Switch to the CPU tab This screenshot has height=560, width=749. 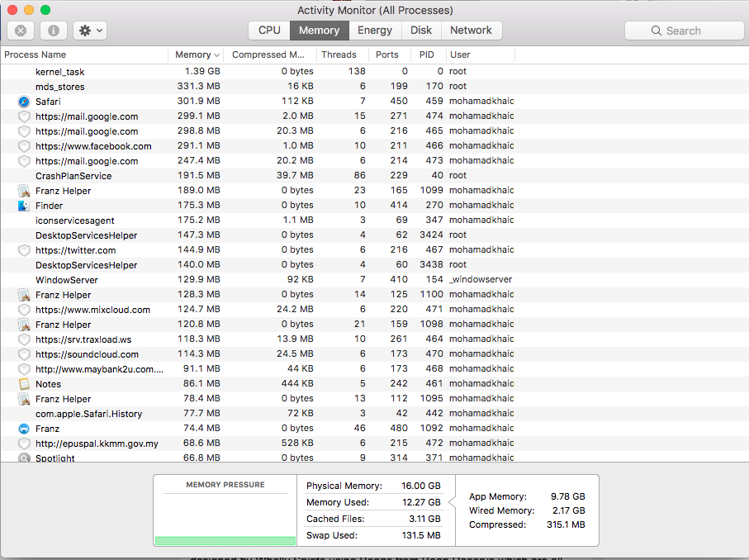click(269, 30)
